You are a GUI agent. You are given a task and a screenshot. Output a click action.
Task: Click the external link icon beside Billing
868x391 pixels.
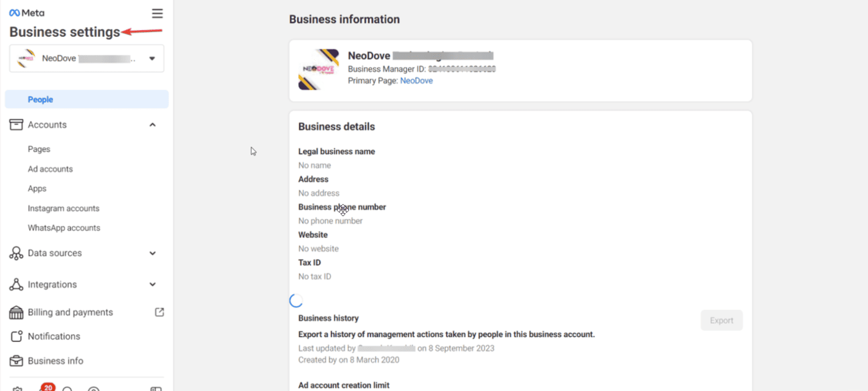pos(159,312)
